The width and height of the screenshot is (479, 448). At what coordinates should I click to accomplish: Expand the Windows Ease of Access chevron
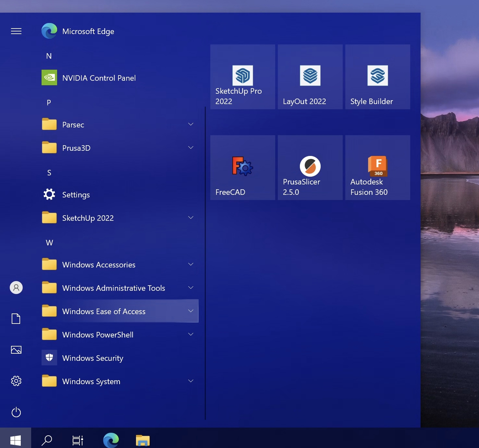pos(191,311)
